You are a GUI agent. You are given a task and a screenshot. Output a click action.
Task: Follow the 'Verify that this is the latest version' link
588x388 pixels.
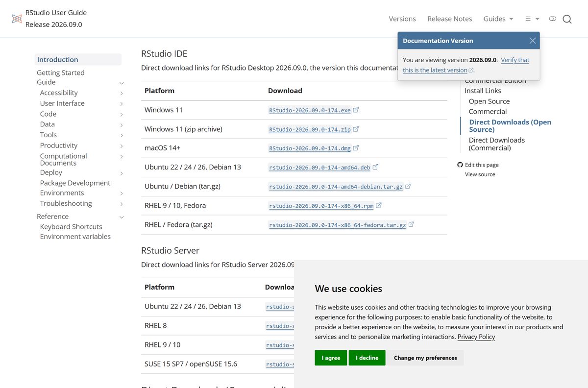(466, 65)
